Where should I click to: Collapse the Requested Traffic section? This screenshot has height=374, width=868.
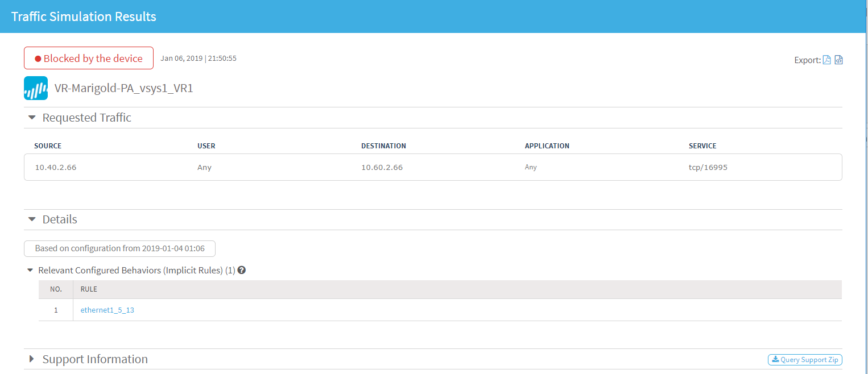[32, 118]
